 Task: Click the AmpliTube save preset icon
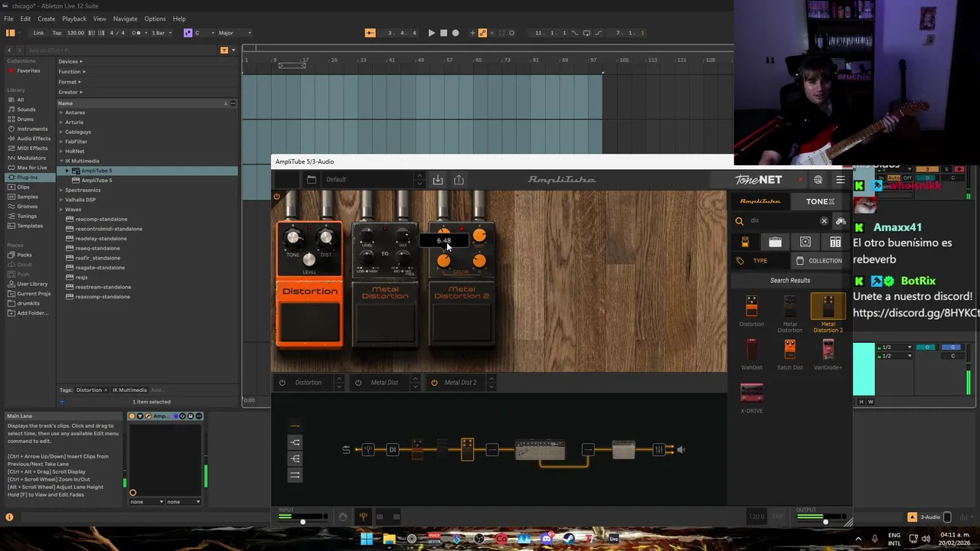[438, 179]
